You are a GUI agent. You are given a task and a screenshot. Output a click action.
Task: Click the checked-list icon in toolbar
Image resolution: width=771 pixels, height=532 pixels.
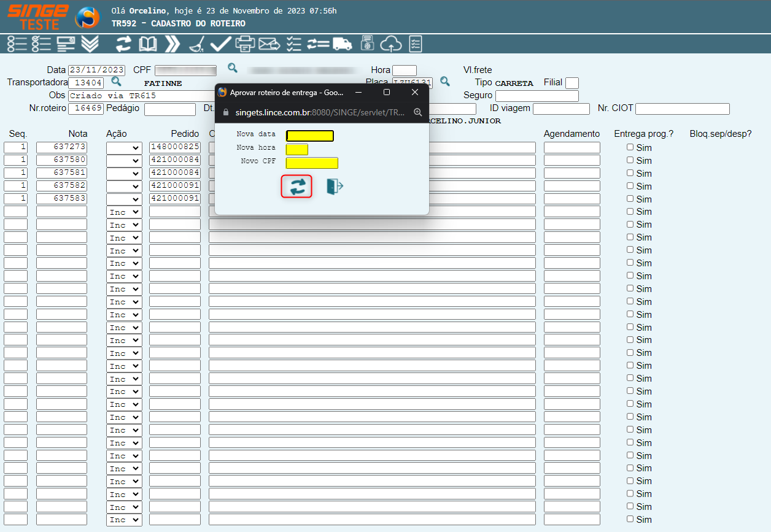tap(42, 44)
